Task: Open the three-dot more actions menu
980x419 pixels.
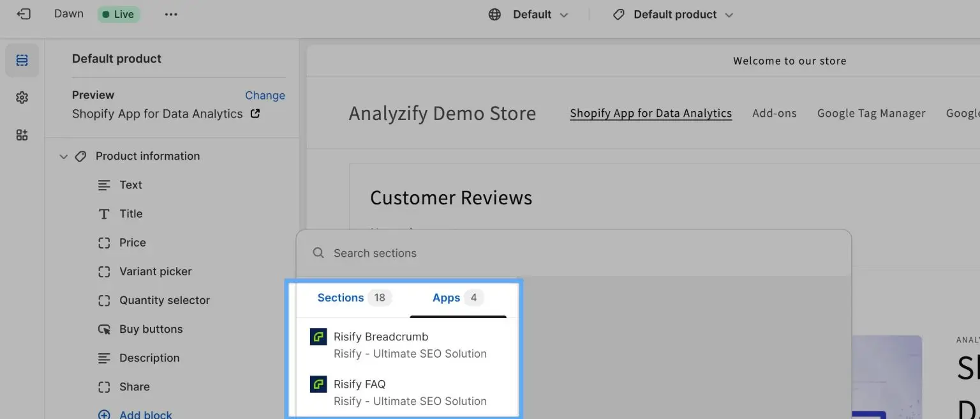Action: point(171,14)
